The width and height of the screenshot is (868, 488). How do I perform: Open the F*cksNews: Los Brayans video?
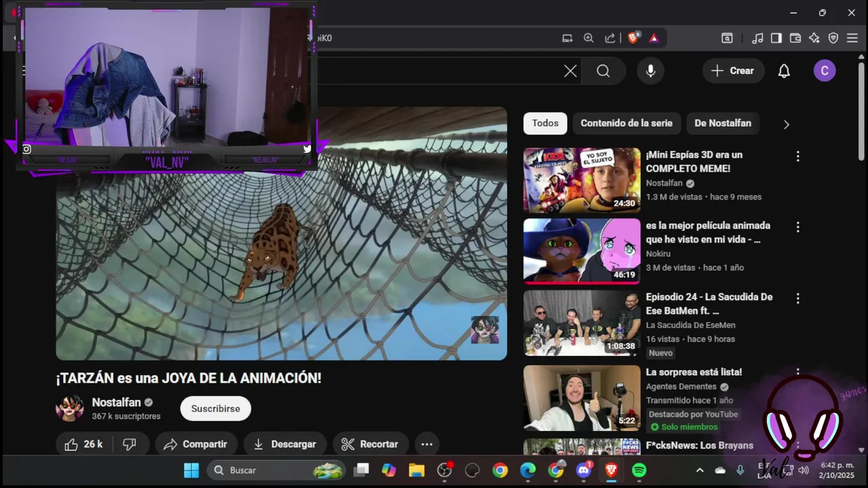(x=699, y=445)
